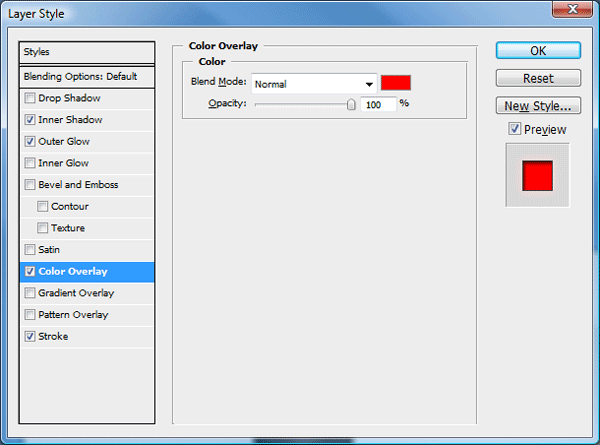The width and height of the screenshot is (600, 445).
Task: Enable the Inner Glow checkbox
Action: (30, 163)
